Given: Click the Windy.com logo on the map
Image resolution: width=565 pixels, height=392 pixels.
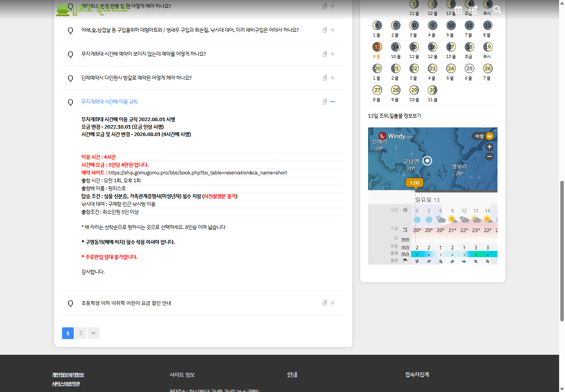Looking at the screenshot, I should (395, 136).
